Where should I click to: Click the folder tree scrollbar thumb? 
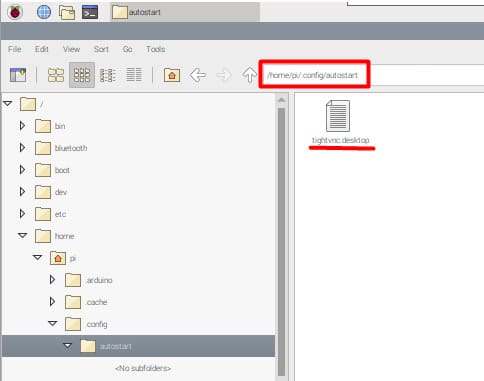[281, 242]
